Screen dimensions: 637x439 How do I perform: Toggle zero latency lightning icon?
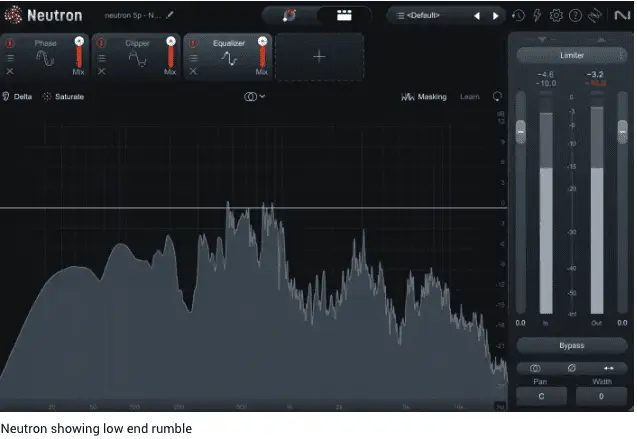(x=537, y=15)
